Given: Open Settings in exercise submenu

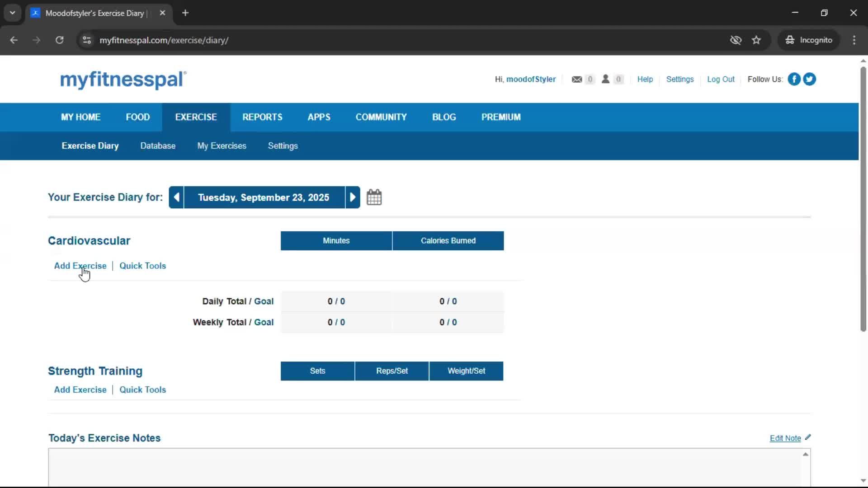Looking at the screenshot, I should coord(283,146).
